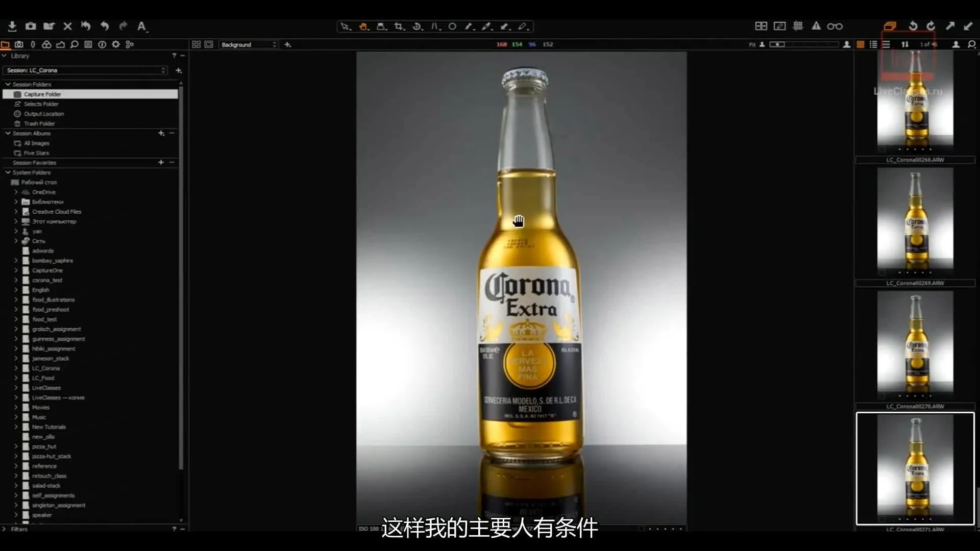This screenshot has width=980, height=551.
Task: Select the rotate tool
Action: [x=416, y=26]
